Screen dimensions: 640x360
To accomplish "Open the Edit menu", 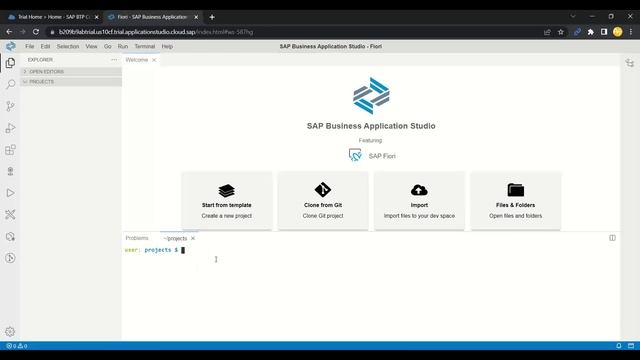I will click(45, 47).
